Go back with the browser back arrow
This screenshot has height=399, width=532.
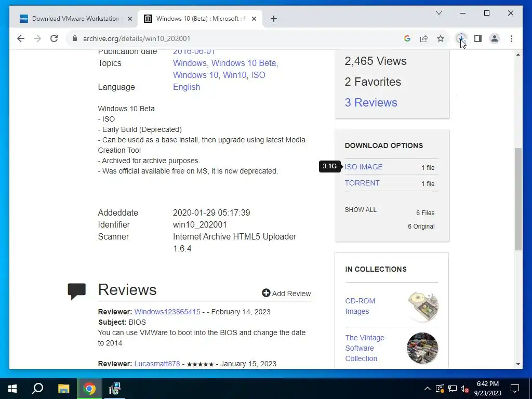(x=21, y=38)
